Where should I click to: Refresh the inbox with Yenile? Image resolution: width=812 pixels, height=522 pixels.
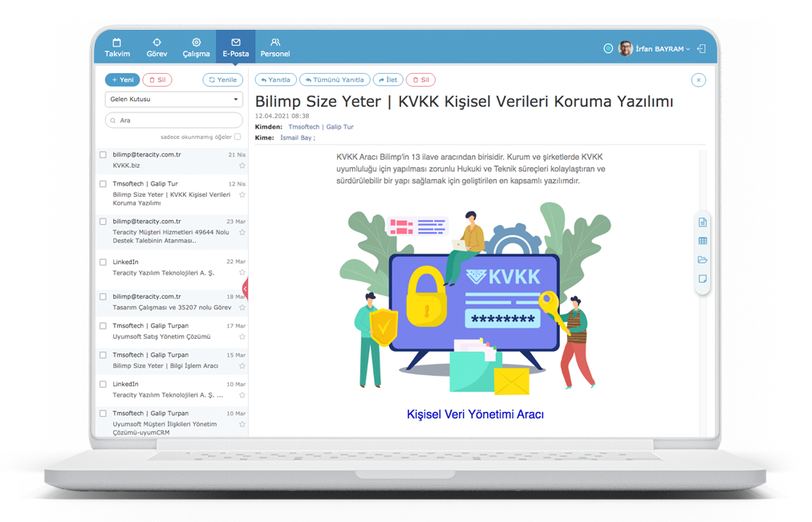(x=223, y=80)
